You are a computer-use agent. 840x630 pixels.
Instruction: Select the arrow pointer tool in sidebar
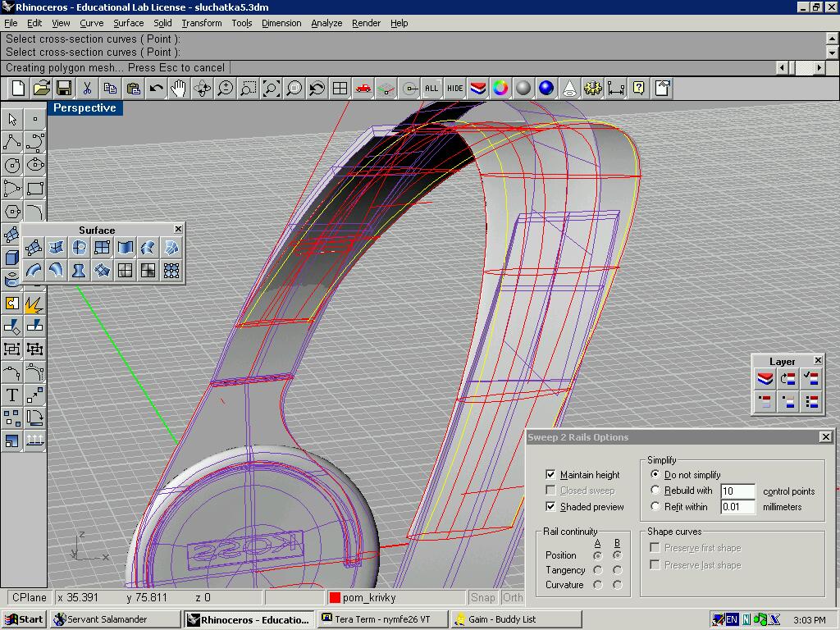12,119
